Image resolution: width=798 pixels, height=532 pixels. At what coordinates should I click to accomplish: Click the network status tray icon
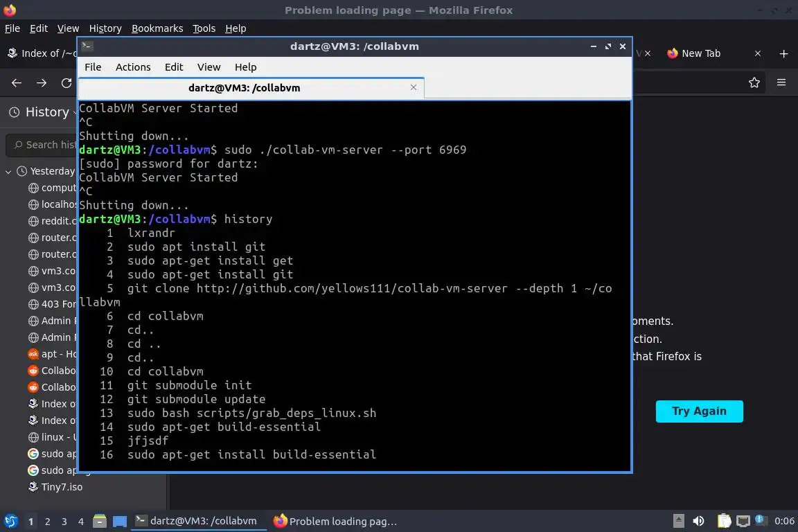743,521
